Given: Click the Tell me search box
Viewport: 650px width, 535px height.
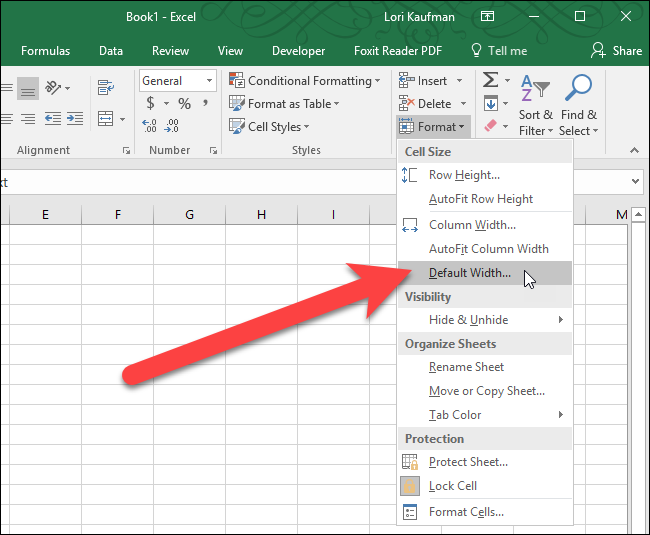Looking at the screenshot, I should 498,51.
